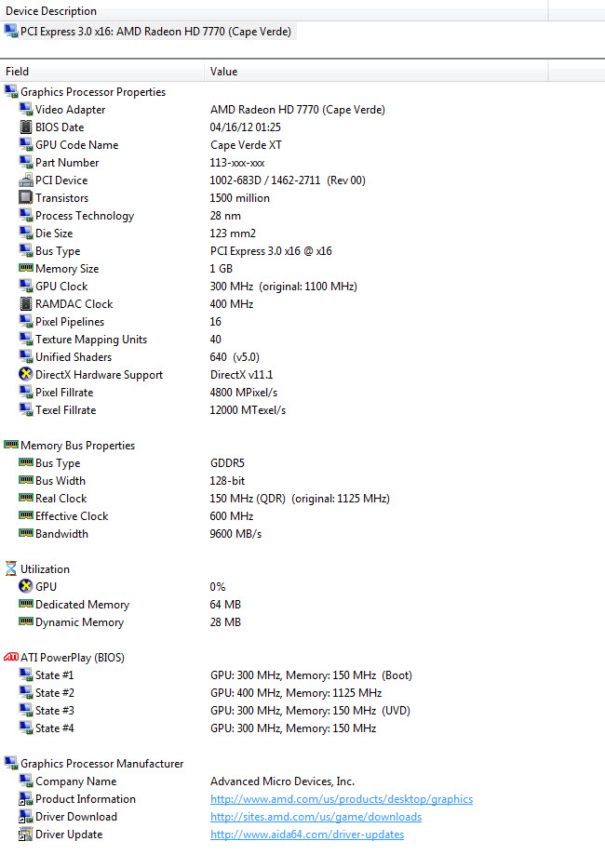Click the GPU utilization DirectX icon
Image resolution: width=605 pixels, height=868 pixels.
pyautogui.click(x=26, y=586)
